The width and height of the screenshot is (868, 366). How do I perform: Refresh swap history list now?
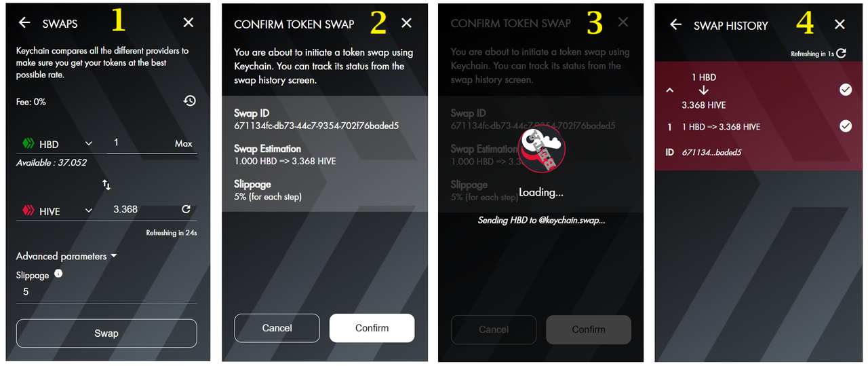click(x=841, y=53)
